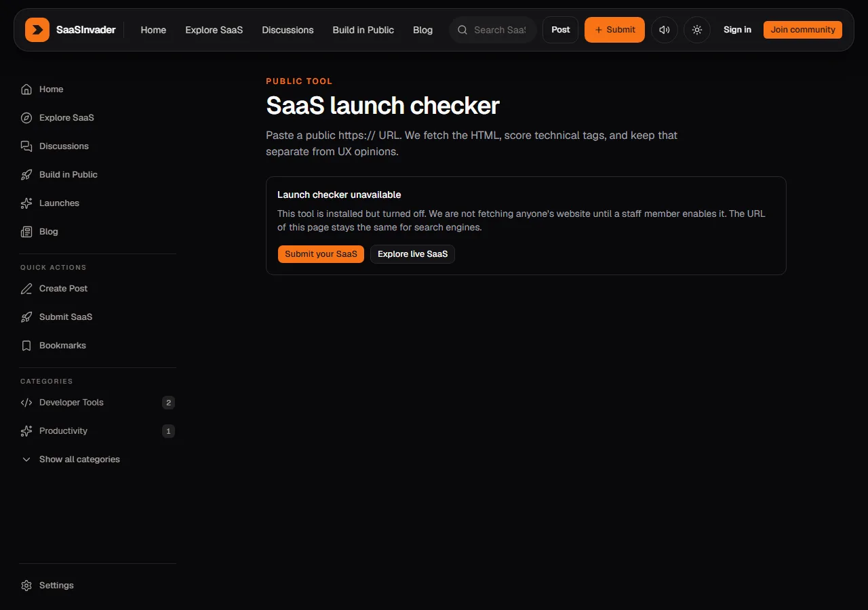Click the Submit SaaS rocket icon
868x610 pixels.
26,317
